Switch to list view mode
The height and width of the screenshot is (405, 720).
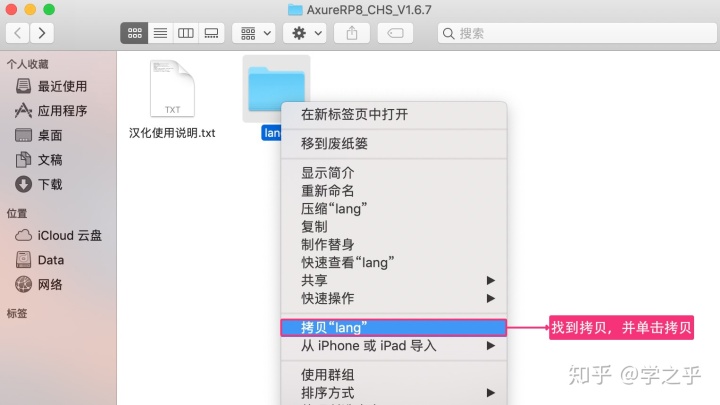(159, 33)
